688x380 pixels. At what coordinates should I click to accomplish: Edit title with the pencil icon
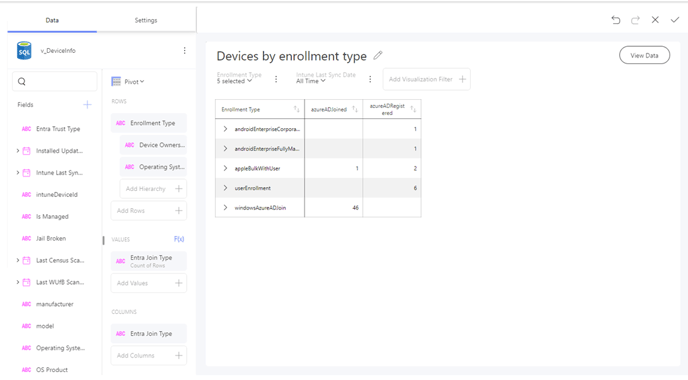pos(378,56)
